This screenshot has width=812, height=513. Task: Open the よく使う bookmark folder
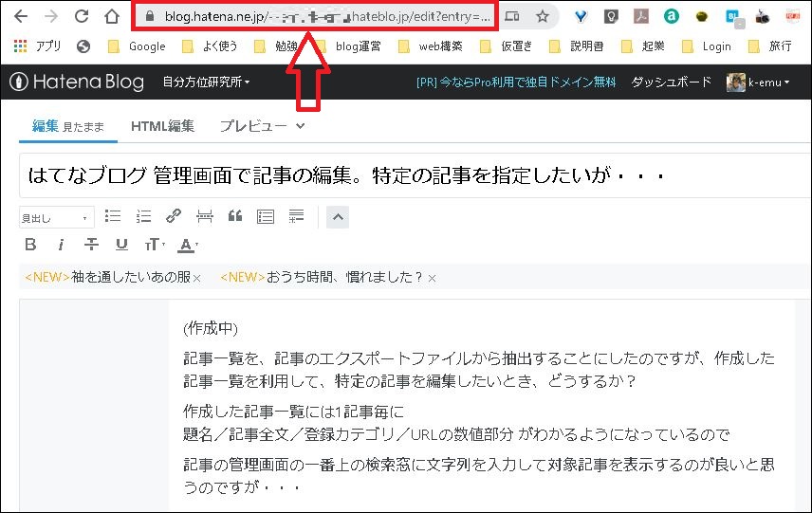(210, 46)
